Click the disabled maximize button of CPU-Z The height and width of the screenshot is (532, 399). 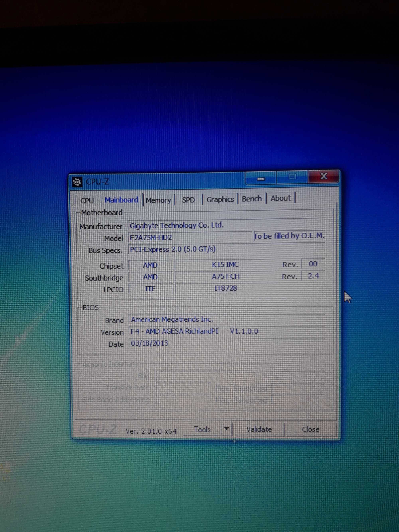pyautogui.click(x=292, y=177)
